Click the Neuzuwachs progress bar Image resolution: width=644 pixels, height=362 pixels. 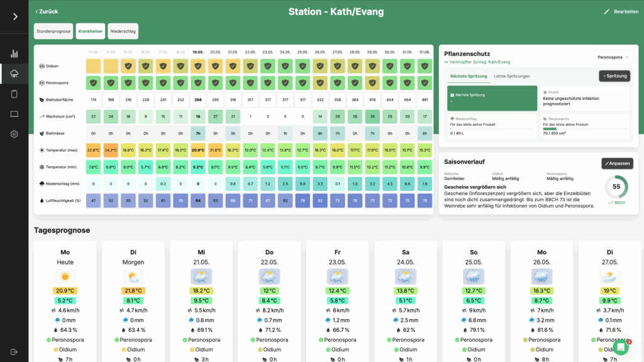coord(585,128)
